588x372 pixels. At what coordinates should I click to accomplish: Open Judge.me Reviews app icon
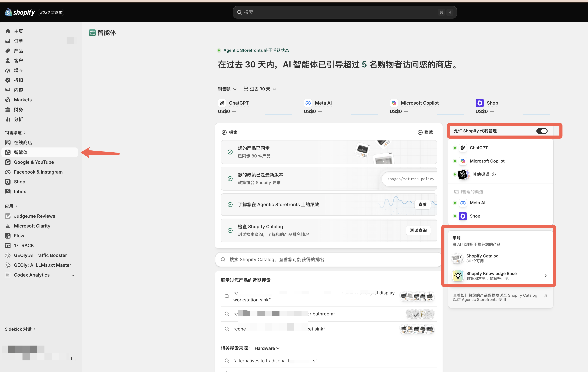(x=8, y=216)
